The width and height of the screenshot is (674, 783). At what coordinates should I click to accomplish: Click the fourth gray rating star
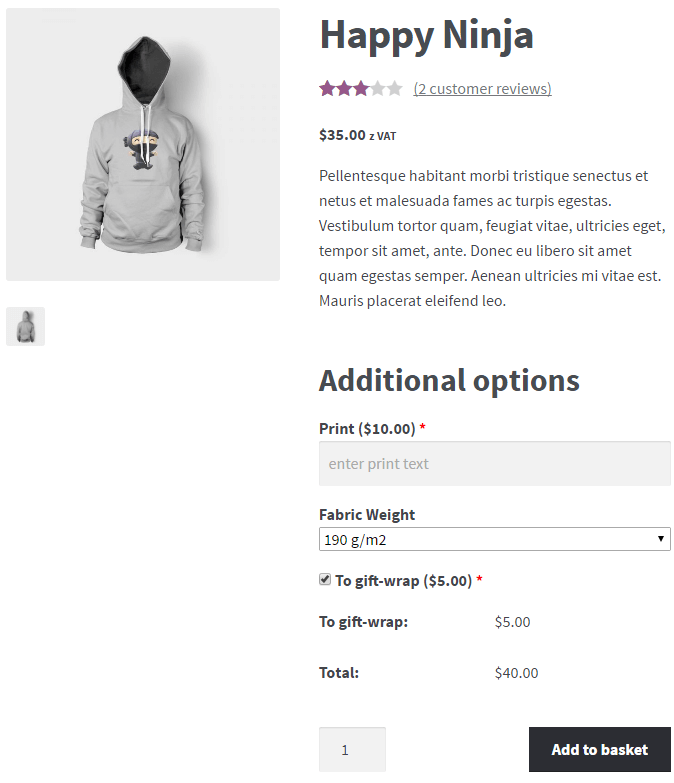click(378, 88)
